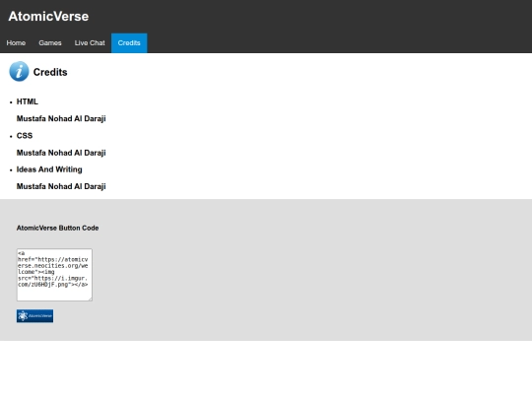Screen dimensions: 532x399
Task: Grab the text area resize handle
Action: click(90, 299)
